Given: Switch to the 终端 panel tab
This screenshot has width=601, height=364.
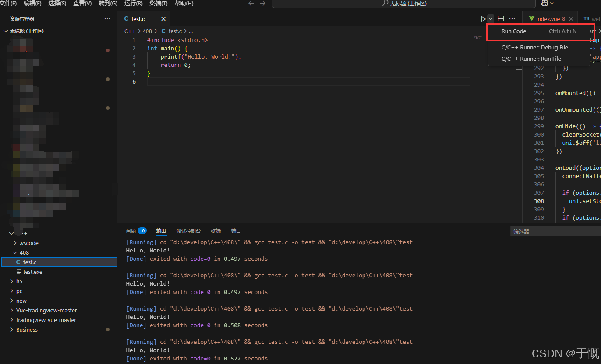Looking at the screenshot, I should coord(216,231).
